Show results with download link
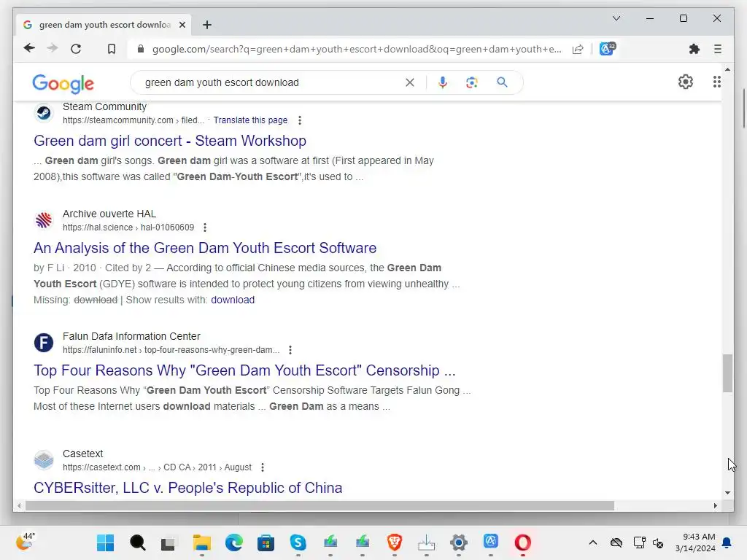Viewport: 747px width, 560px height. coord(233,300)
